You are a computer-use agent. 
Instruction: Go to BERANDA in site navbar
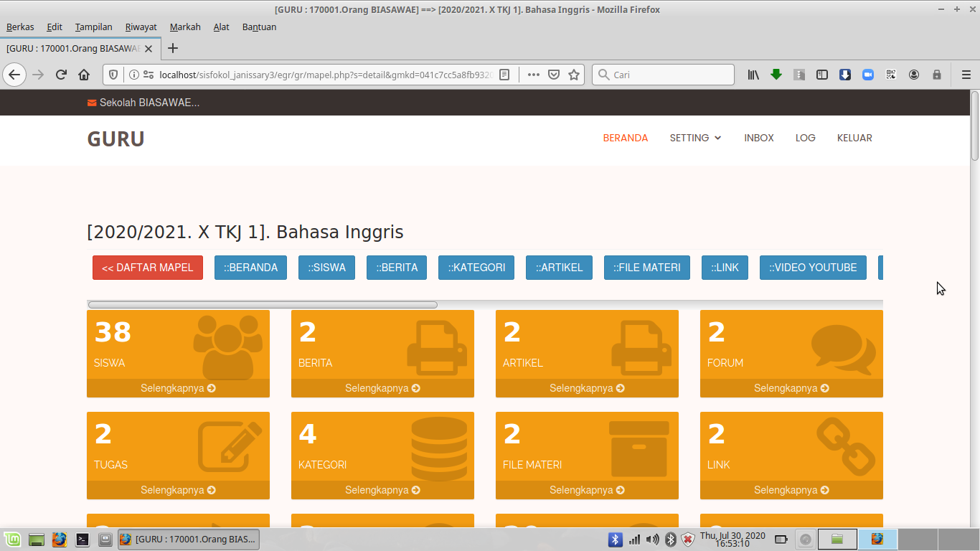tap(626, 138)
